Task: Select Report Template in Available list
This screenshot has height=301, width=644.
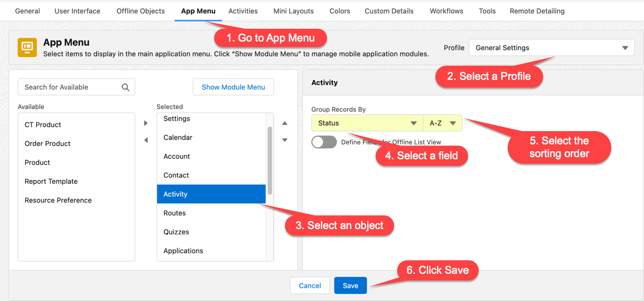Action: tap(77, 181)
